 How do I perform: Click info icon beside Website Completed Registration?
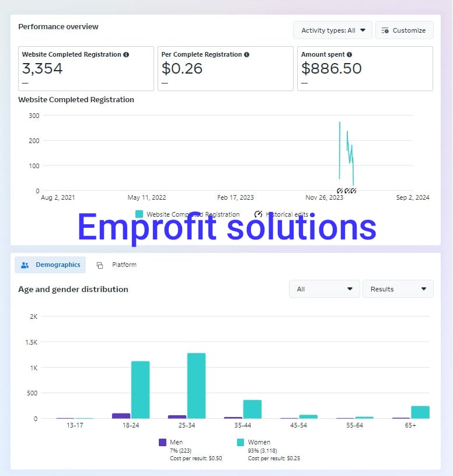(126, 54)
